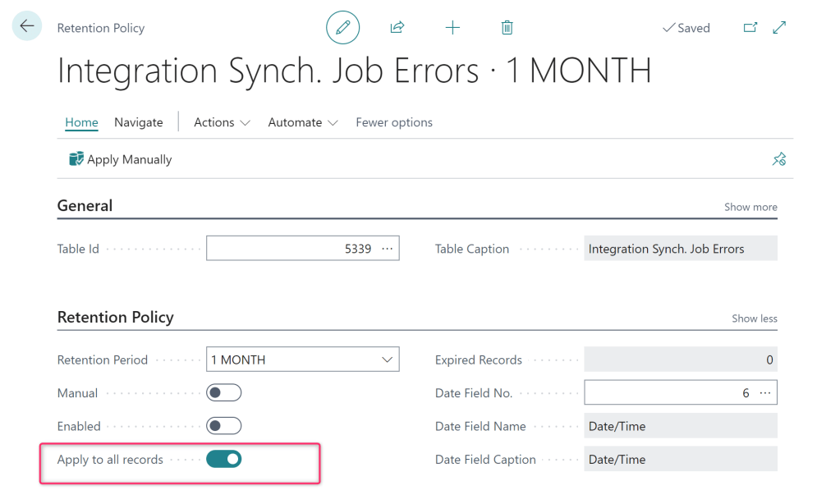
Task: Open page in new window icon
Action: 750,28
